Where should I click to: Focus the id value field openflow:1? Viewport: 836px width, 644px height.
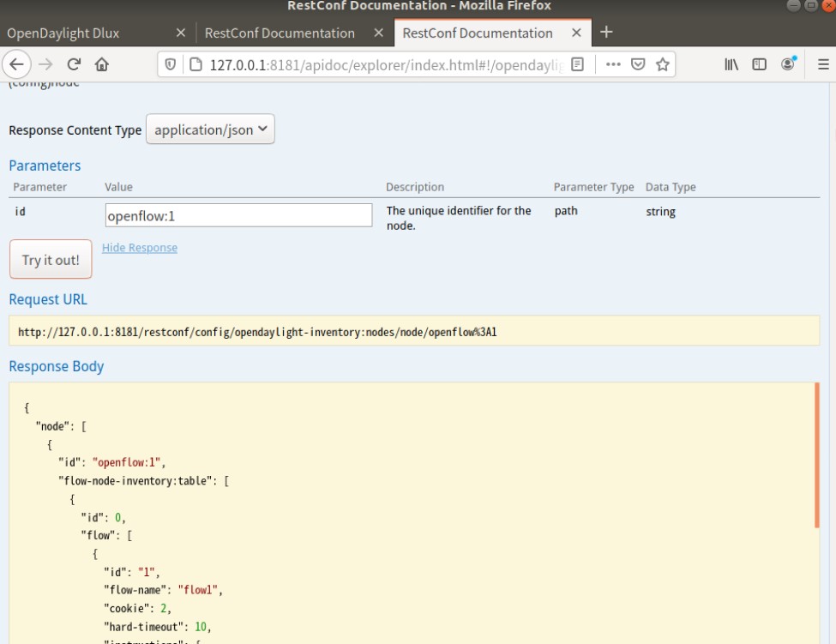point(238,215)
